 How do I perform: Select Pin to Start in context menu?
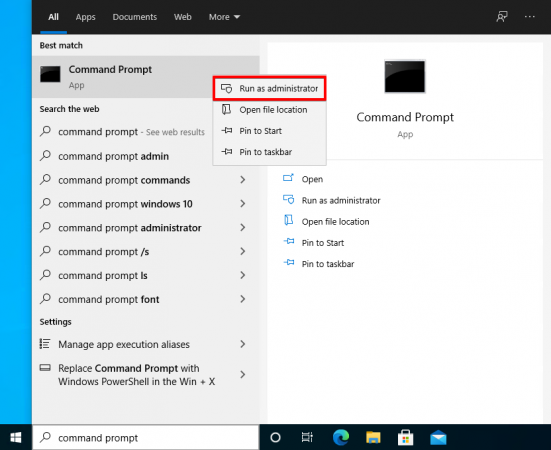(x=270, y=131)
